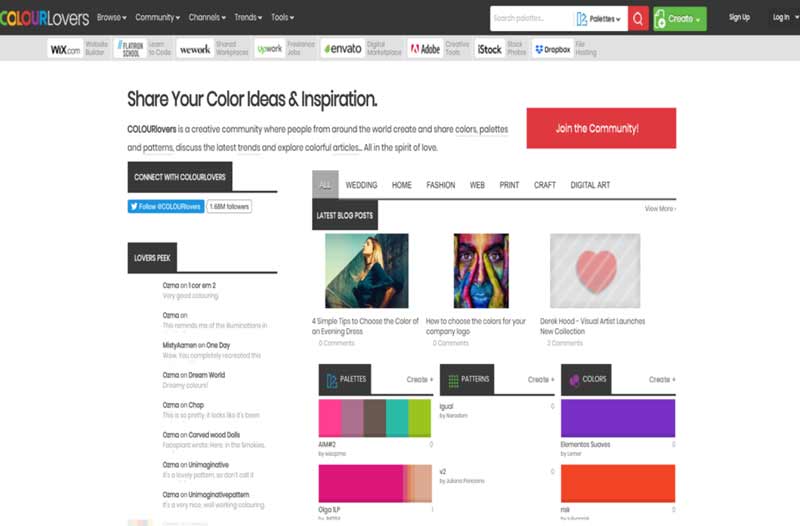Follow @COLOURlovers on Twitter
800x526 pixels.
click(166, 207)
